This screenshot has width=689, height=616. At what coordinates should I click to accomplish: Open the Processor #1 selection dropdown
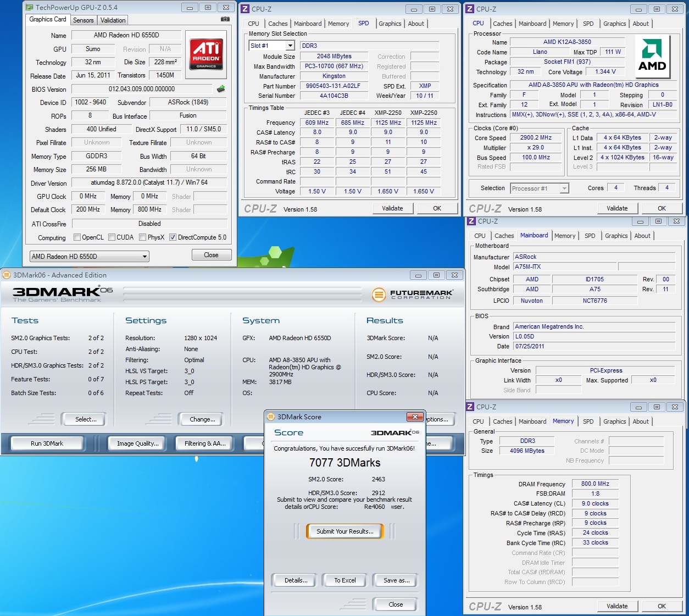539,188
